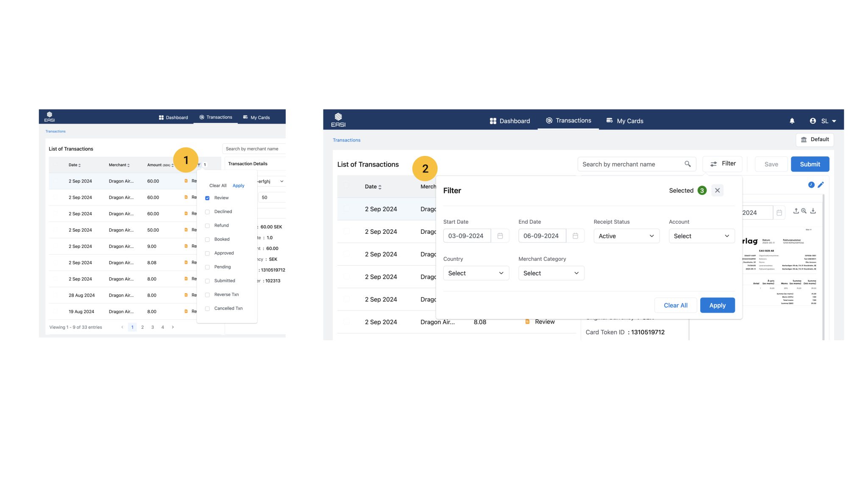Image resolution: width=868 pixels, height=488 pixels.
Task: Click the blue clock history icon
Action: tap(811, 185)
